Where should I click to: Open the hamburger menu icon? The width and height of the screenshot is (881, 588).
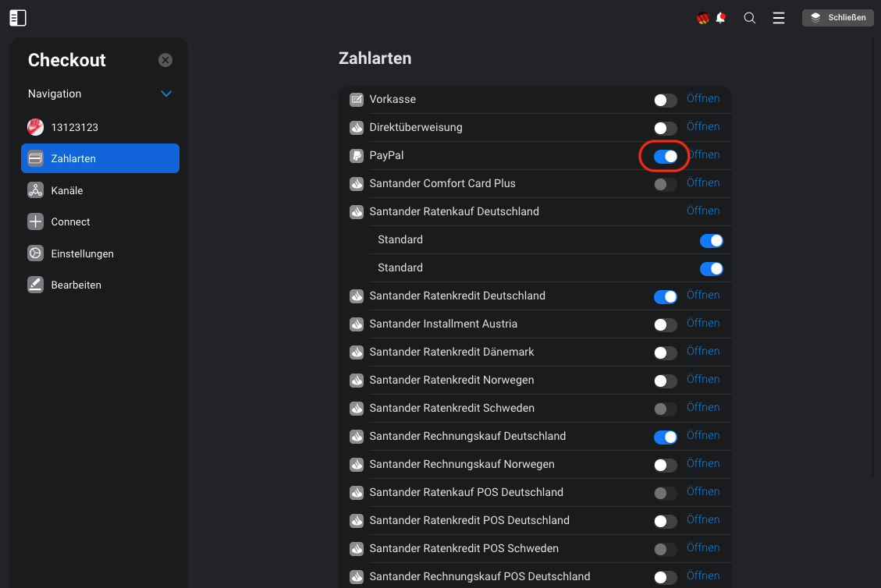click(779, 18)
